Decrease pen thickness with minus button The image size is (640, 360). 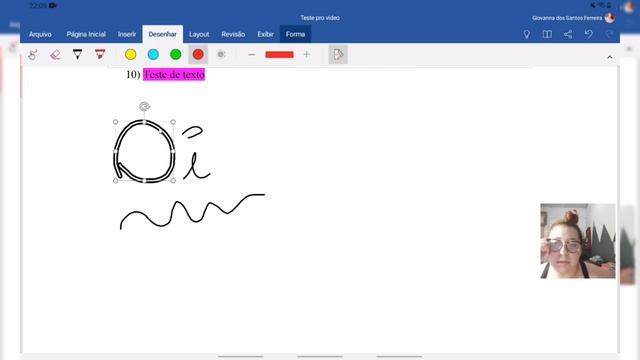click(252, 54)
